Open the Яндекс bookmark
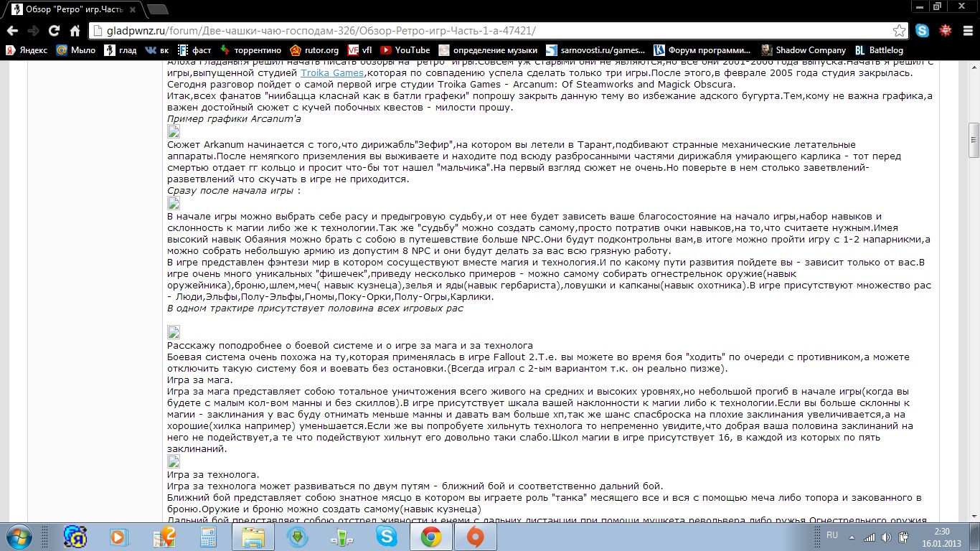 coord(27,50)
